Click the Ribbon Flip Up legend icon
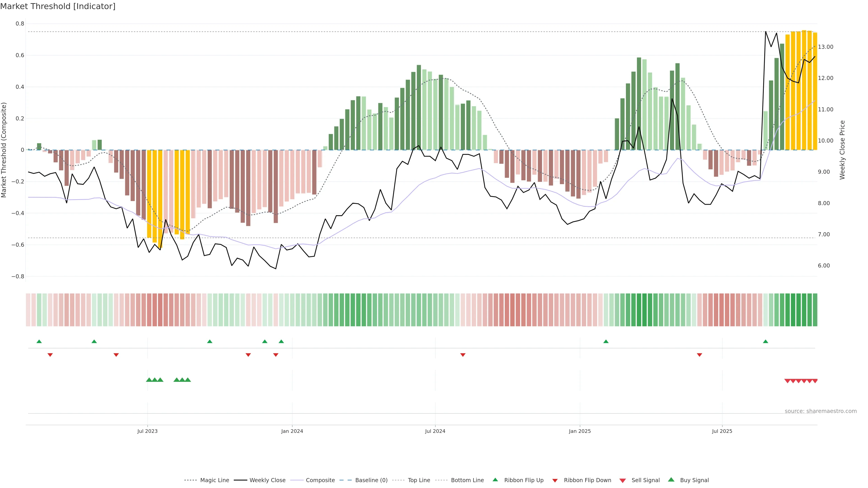Viewport: 868px width, 488px height. tap(495, 480)
